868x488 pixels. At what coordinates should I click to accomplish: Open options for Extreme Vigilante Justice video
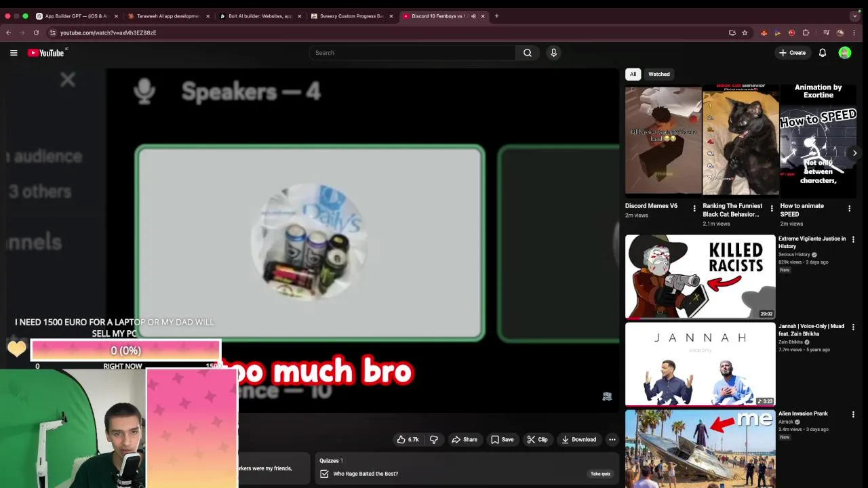click(x=853, y=239)
